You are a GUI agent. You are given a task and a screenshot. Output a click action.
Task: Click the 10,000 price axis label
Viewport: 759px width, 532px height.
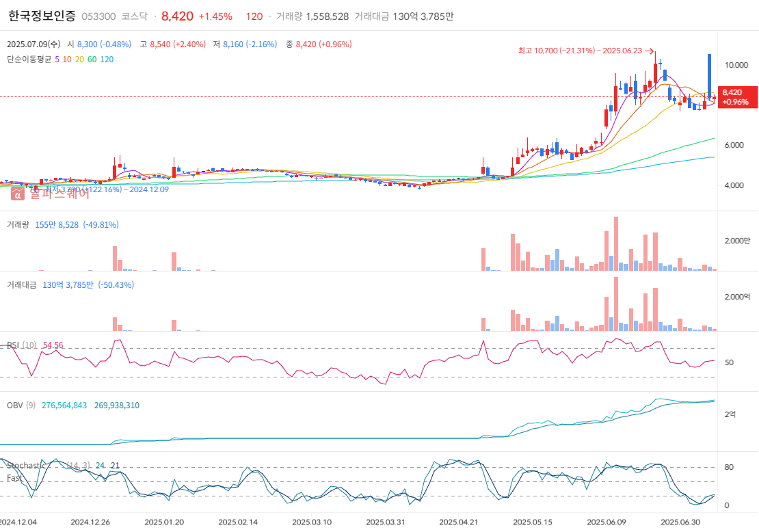(736, 66)
